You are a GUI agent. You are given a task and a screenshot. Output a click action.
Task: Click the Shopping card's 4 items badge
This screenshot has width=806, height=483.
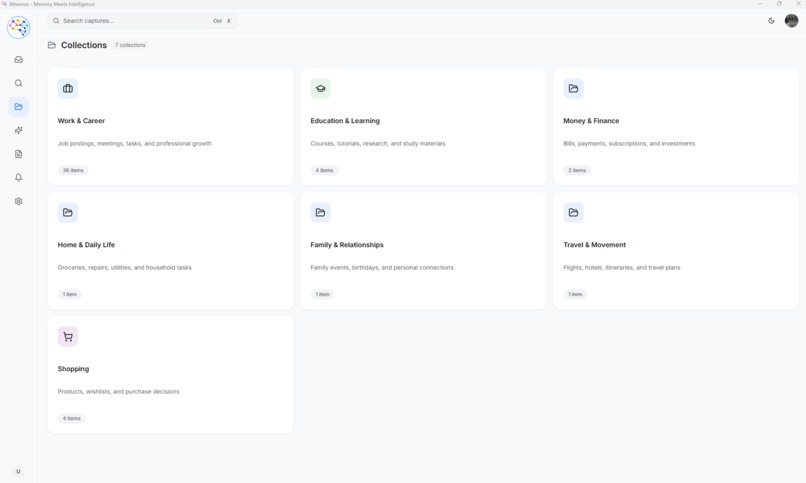[71, 419]
